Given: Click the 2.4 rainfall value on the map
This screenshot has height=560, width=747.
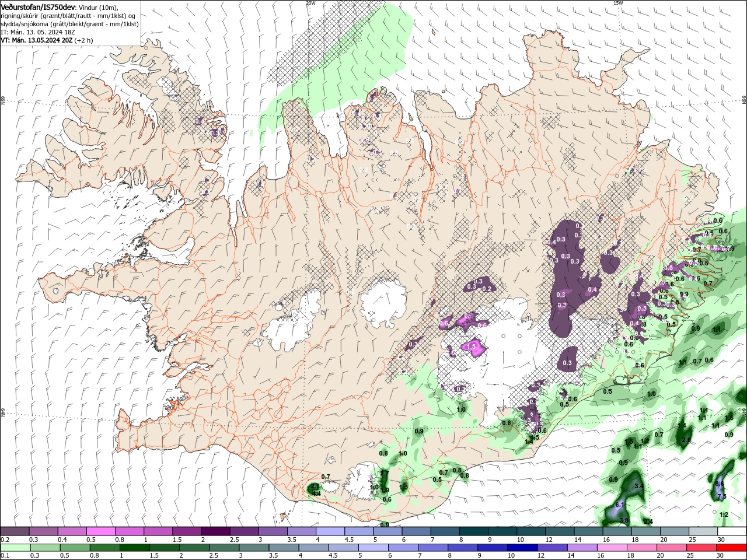Looking at the screenshot, I should click(648, 521).
